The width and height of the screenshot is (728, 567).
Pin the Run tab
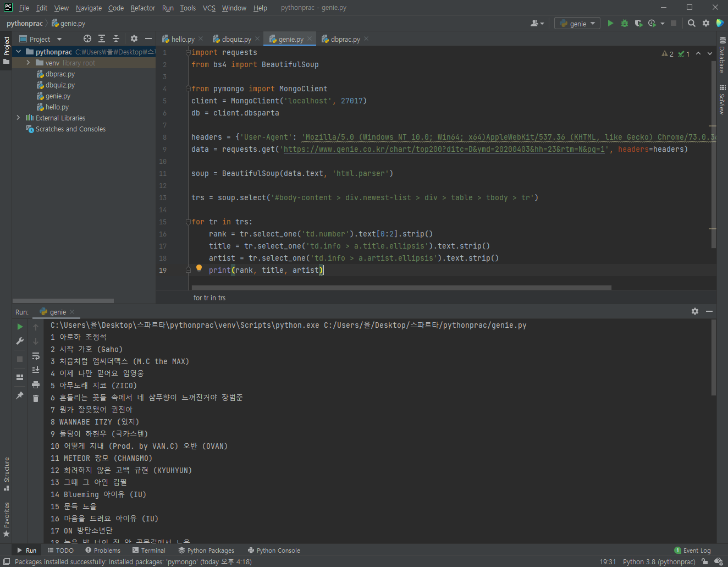tap(20, 395)
